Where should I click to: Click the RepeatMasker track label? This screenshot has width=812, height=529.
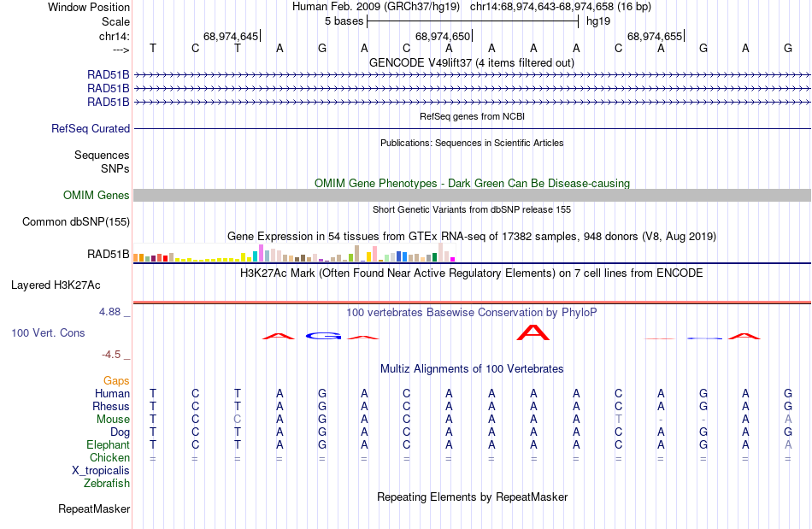(x=94, y=508)
